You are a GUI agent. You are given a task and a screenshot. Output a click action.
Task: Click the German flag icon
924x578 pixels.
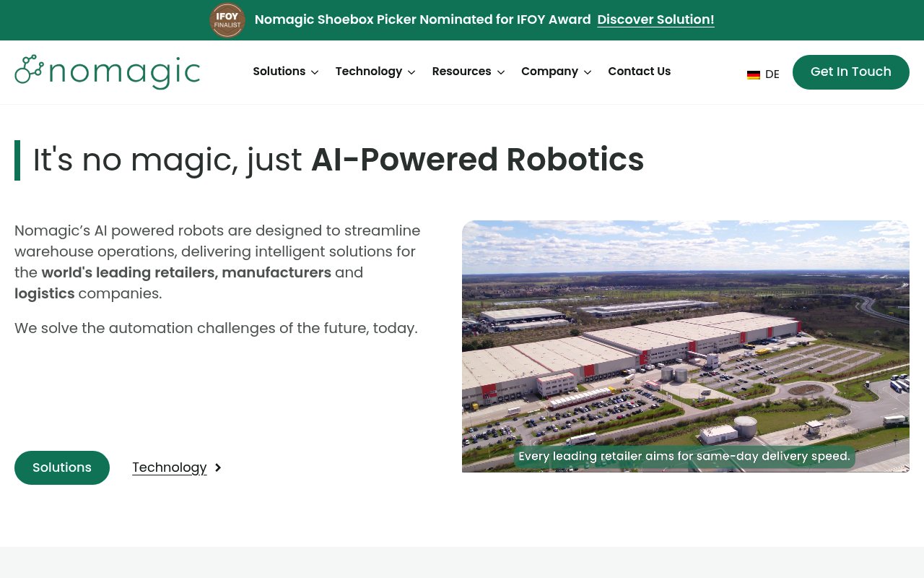coord(754,74)
